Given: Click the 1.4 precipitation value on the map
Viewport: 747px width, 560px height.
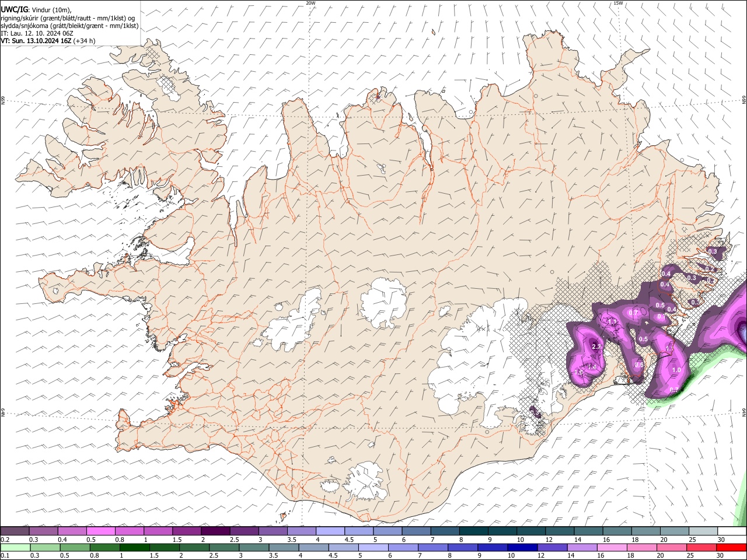Looking at the screenshot, I should tap(592, 366).
